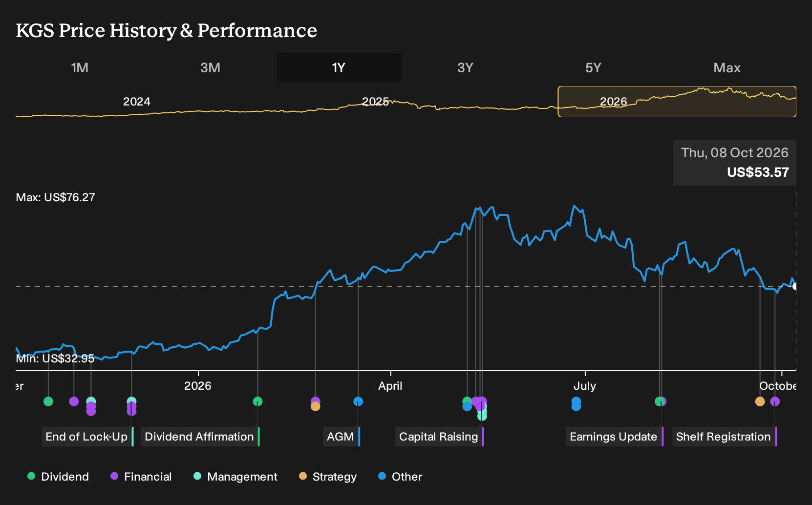This screenshot has width=812, height=505.
Task: Click the blue event dot above AGM
Action: coord(358,401)
